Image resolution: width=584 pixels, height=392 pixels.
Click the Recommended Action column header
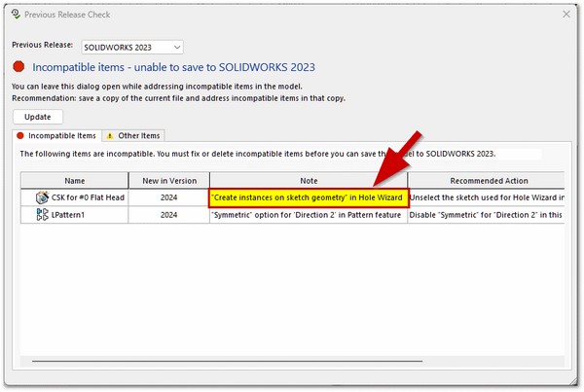[486, 181]
